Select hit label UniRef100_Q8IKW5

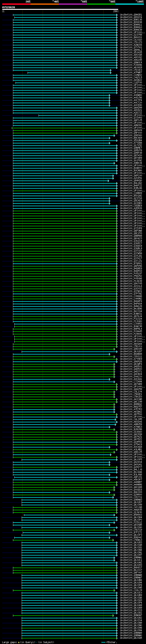tap(131, 525)
